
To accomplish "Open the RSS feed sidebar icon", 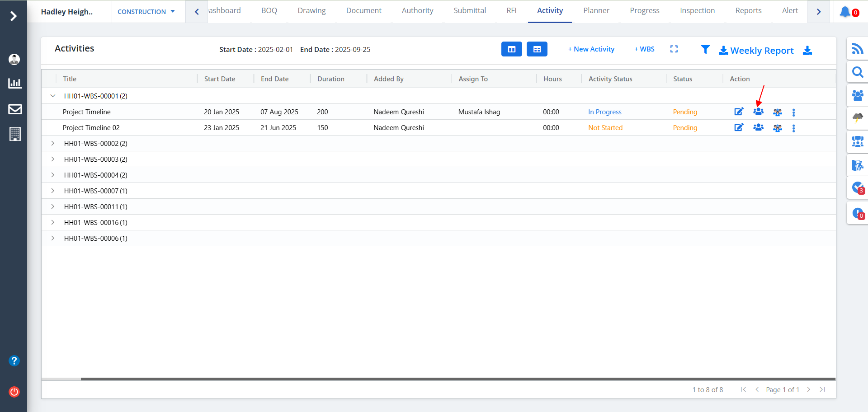I will click(x=857, y=49).
